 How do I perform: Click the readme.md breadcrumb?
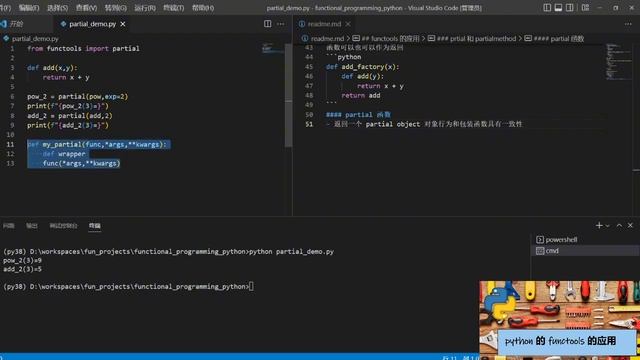(327, 39)
